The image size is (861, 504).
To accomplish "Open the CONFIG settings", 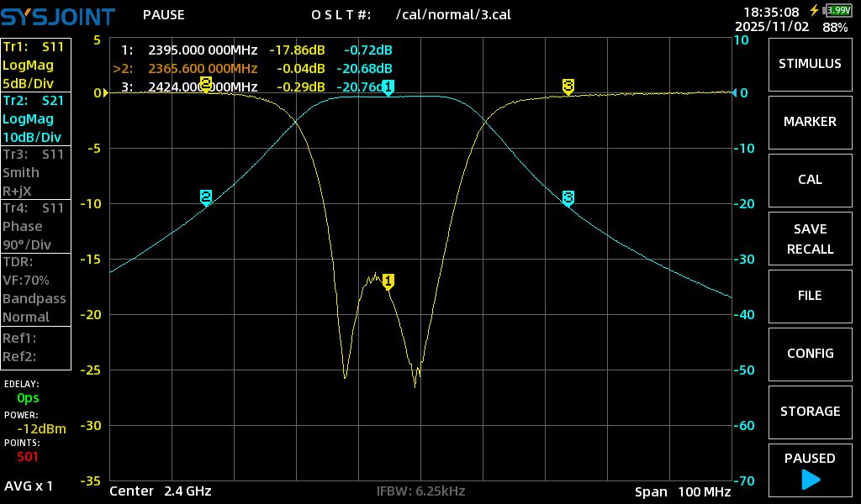I will pyautogui.click(x=809, y=354).
